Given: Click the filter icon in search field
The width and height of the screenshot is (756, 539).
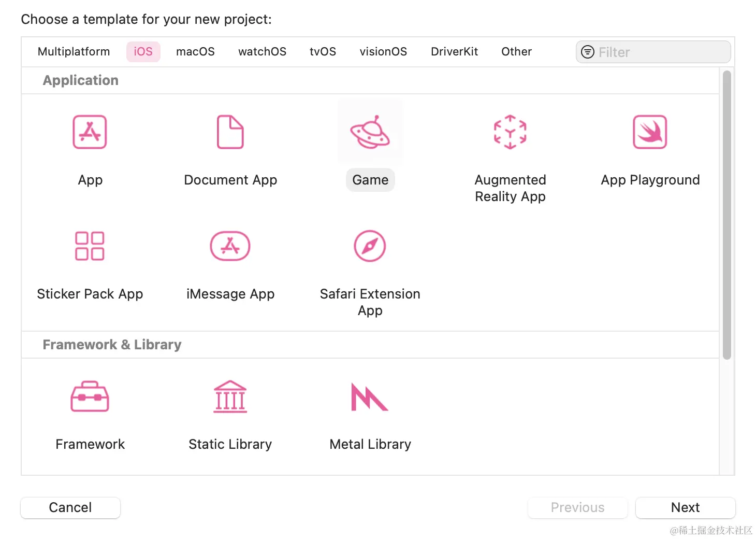Looking at the screenshot, I should point(588,52).
